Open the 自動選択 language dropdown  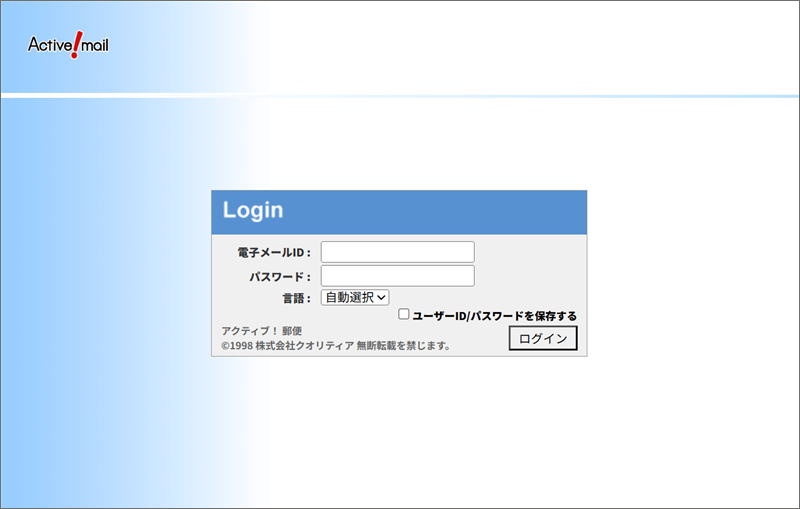354,297
